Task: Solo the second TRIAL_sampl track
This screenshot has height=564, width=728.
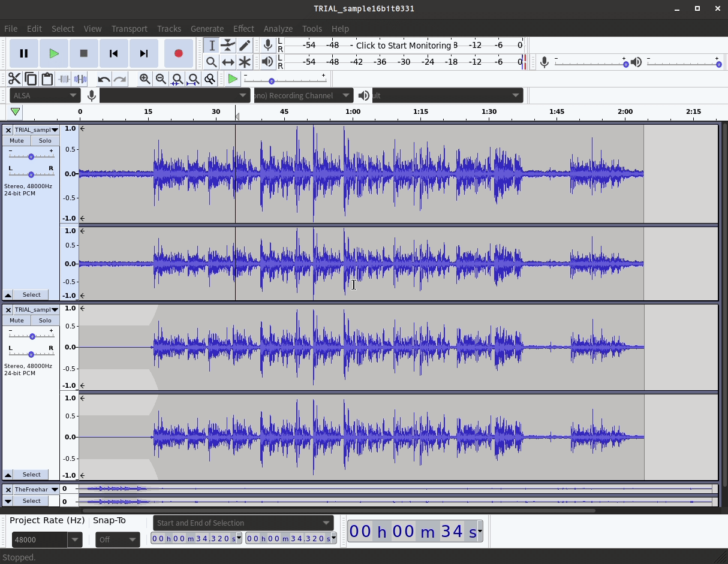Action: (45, 320)
